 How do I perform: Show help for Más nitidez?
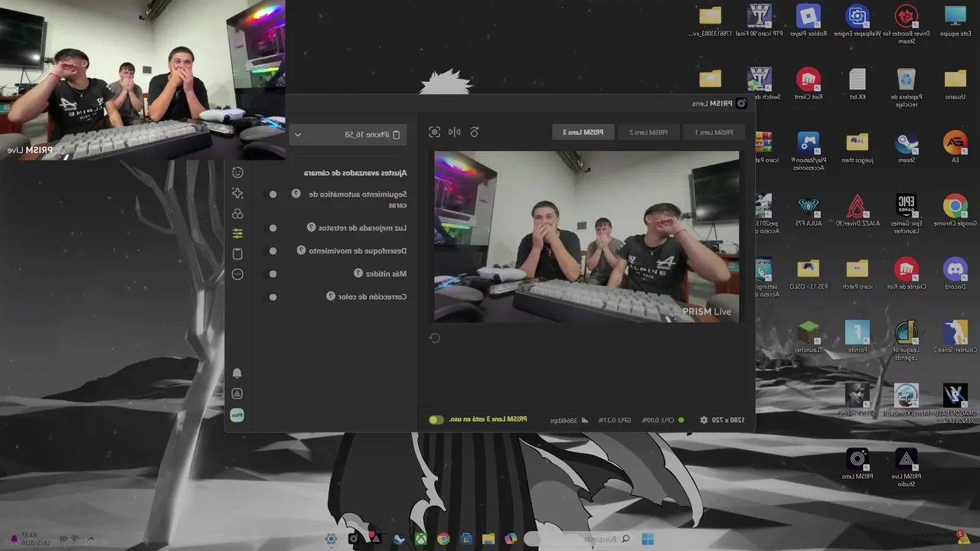click(358, 273)
